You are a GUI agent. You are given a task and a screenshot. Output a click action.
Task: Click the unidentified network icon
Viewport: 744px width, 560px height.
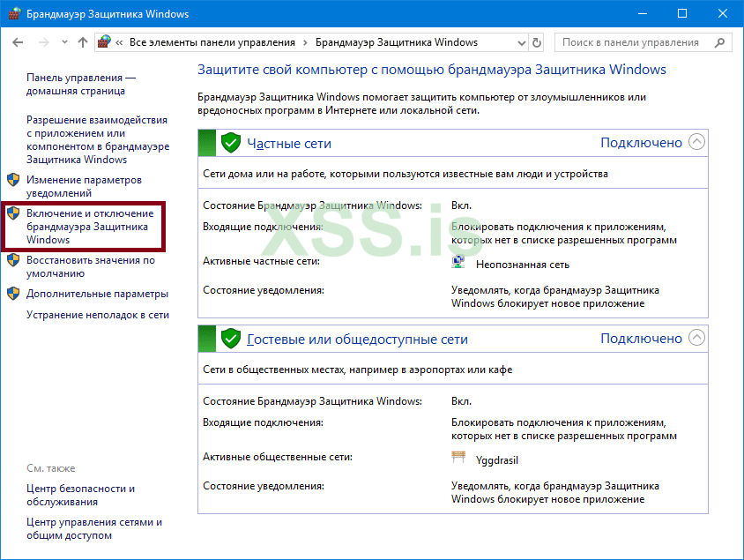[458, 262]
